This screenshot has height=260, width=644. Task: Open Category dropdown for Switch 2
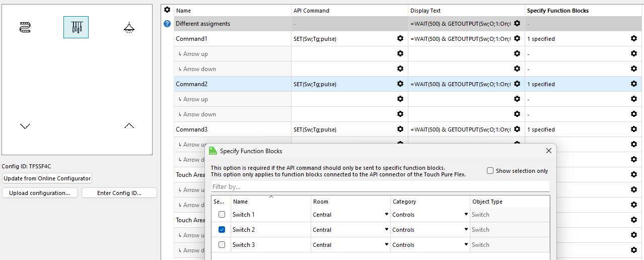coord(466,230)
